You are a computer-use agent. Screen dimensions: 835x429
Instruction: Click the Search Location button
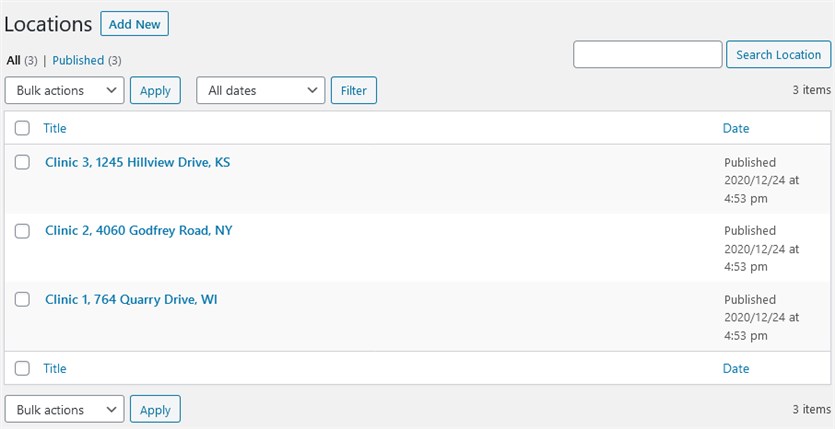(x=778, y=54)
